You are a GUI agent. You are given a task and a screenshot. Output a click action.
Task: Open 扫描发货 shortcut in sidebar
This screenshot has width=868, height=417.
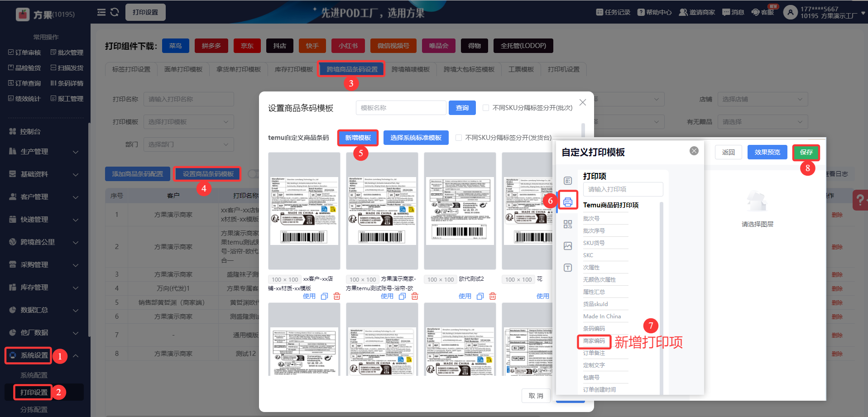pyautogui.click(x=67, y=68)
